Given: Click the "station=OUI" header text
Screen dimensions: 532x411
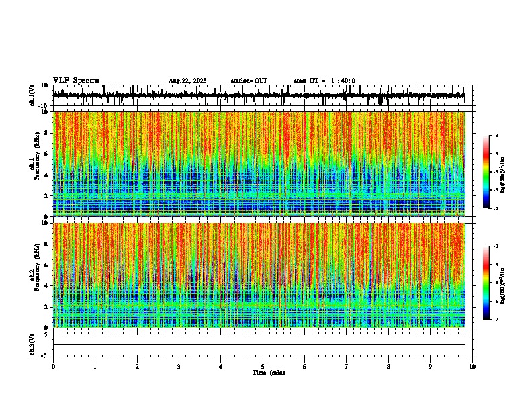Looking at the screenshot, I should tap(249, 81).
